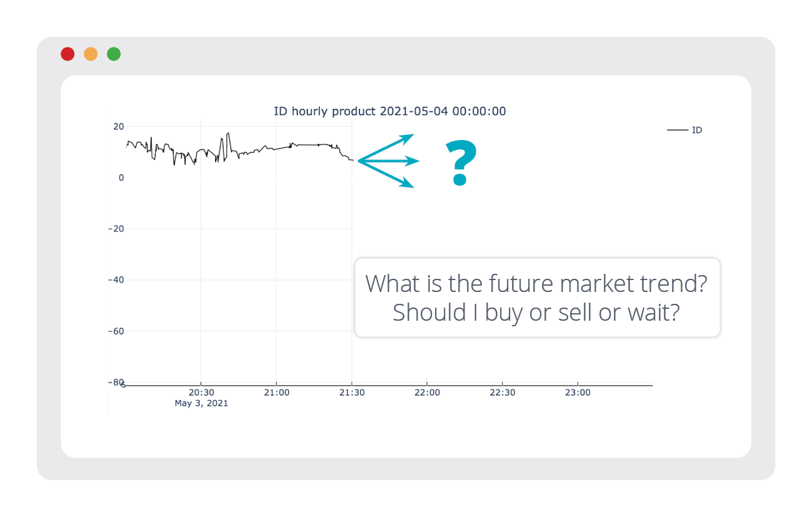This screenshot has width=812, height=517.
Task: Click the 22:00 x-axis tick label
Action: point(427,393)
